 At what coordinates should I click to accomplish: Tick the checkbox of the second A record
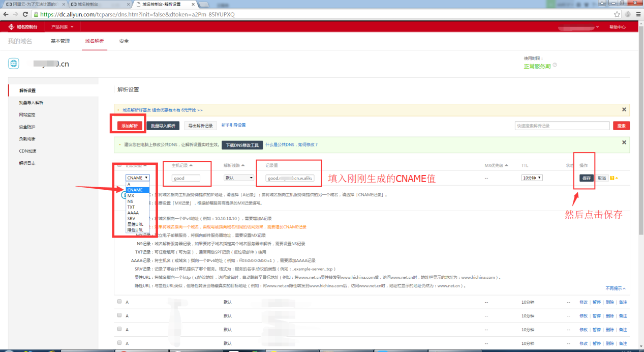[x=119, y=315]
